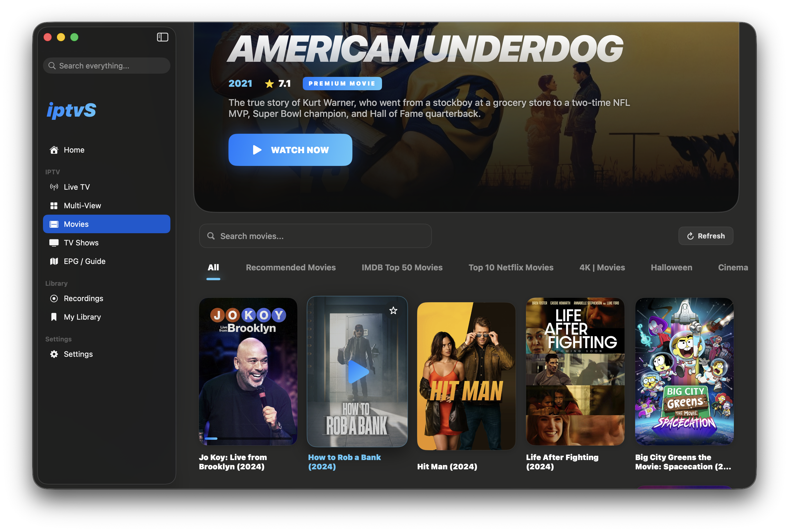Image resolution: width=789 pixels, height=532 pixels.
Task: Click the macOS green fullscreen button
Action: click(74, 37)
